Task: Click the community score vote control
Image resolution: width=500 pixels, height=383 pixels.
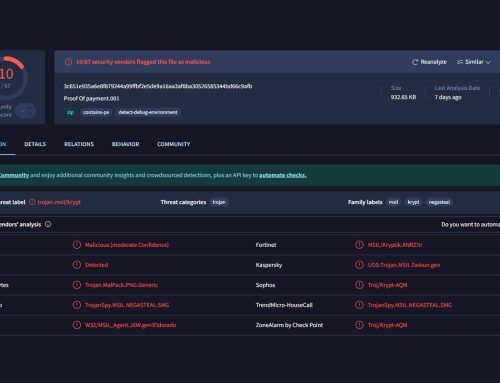Action: click(26, 111)
